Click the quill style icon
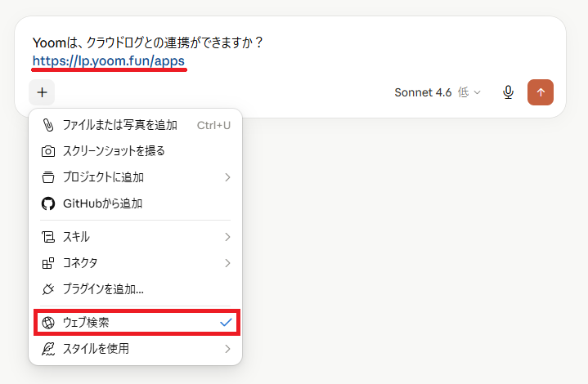Viewport: 588px width, 384px height. point(48,349)
